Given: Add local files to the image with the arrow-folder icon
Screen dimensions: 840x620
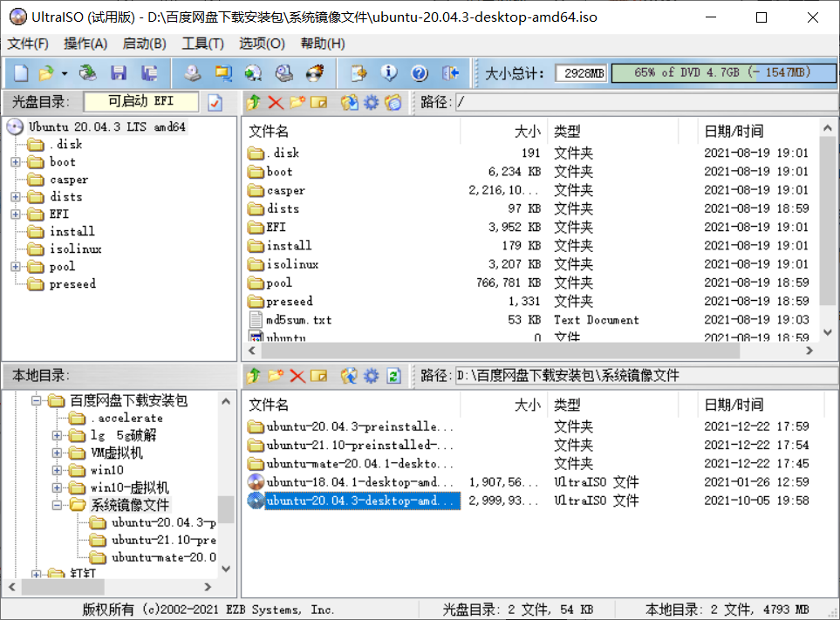Looking at the screenshot, I should (349, 376).
